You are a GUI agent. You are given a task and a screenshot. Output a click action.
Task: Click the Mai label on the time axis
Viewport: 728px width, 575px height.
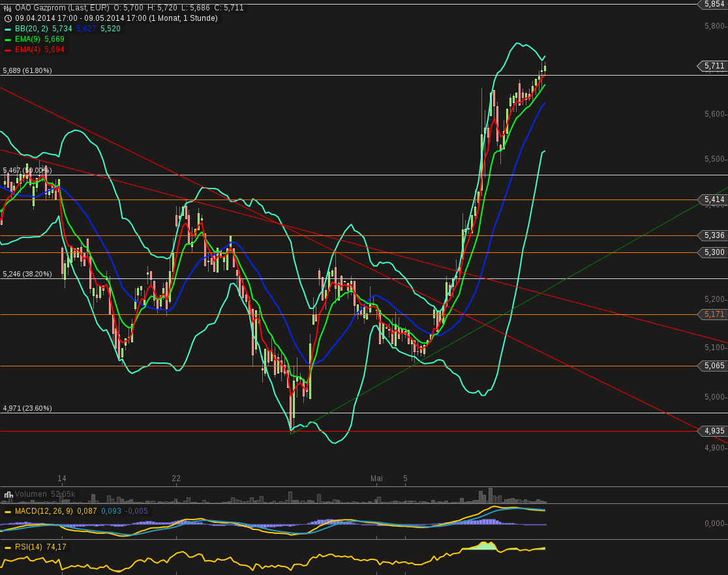(x=376, y=479)
